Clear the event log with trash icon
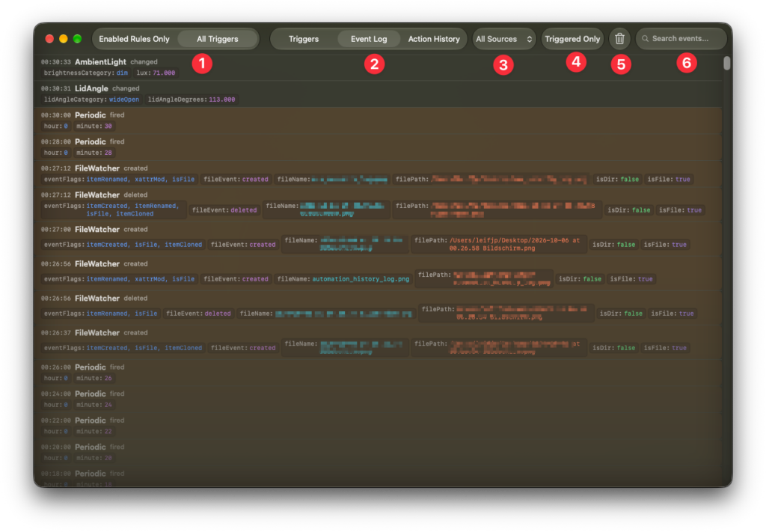 click(619, 39)
